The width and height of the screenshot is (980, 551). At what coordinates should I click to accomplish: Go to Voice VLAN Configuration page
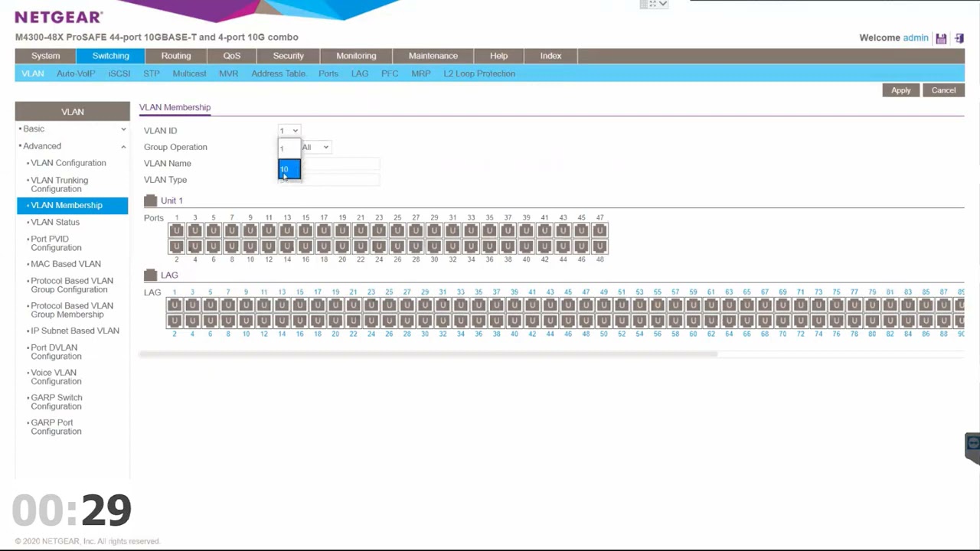(56, 377)
